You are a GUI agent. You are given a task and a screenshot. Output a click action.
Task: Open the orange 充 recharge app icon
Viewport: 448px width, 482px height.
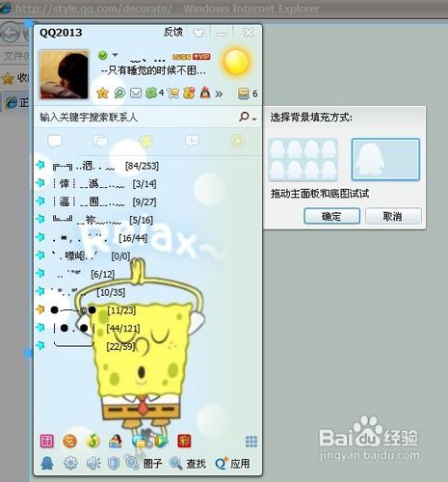[x=69, y=441]
